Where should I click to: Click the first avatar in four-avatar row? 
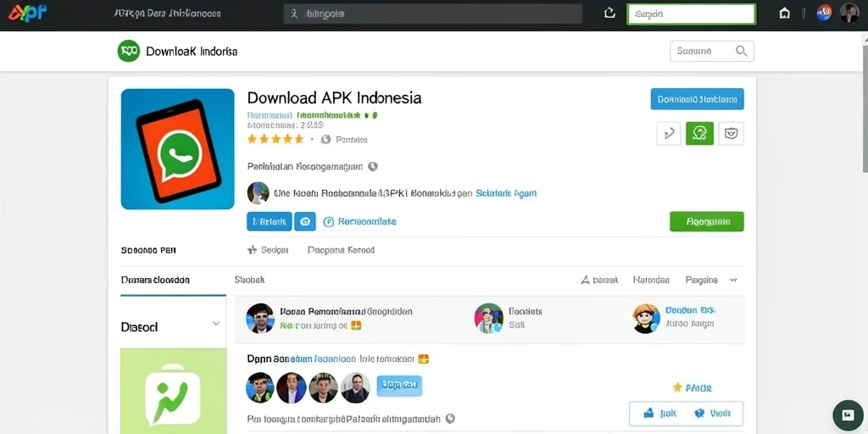(x=260, y=387)
